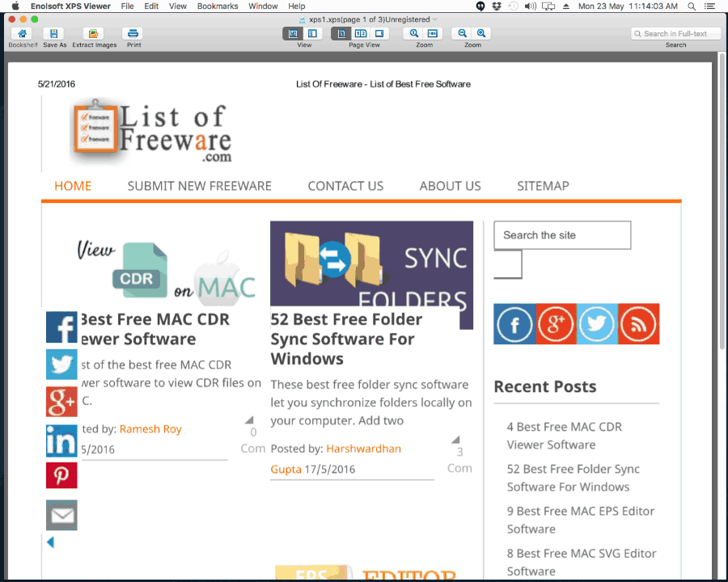Click the email share icon
The image size is (728, 582).
pos(61,515)
